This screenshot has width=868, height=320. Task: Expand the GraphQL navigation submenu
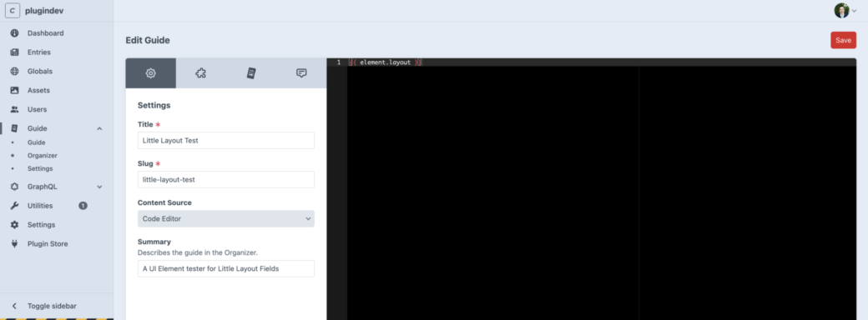[x=99, y=187]
